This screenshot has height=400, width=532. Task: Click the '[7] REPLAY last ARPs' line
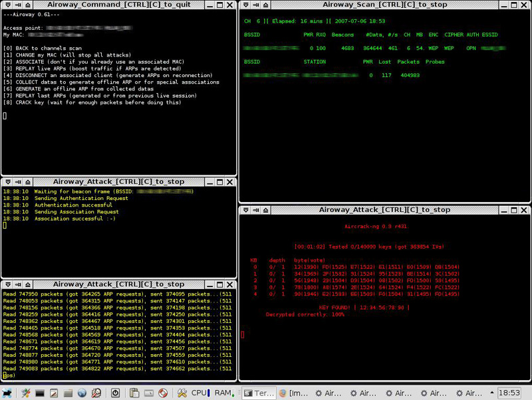[100, 96]
